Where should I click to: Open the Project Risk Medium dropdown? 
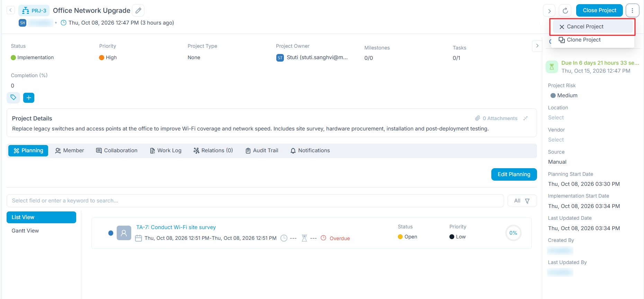564,96
